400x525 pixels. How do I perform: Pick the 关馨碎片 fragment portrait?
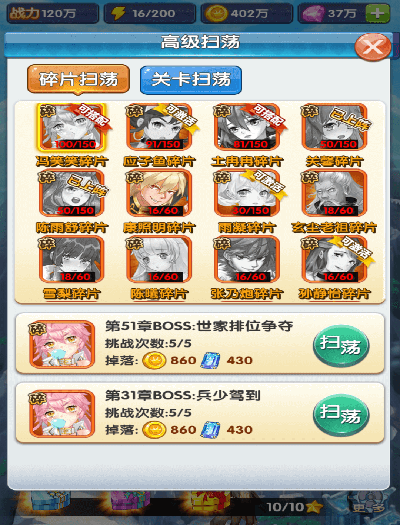pyautogui.click(x=334, y=127)
